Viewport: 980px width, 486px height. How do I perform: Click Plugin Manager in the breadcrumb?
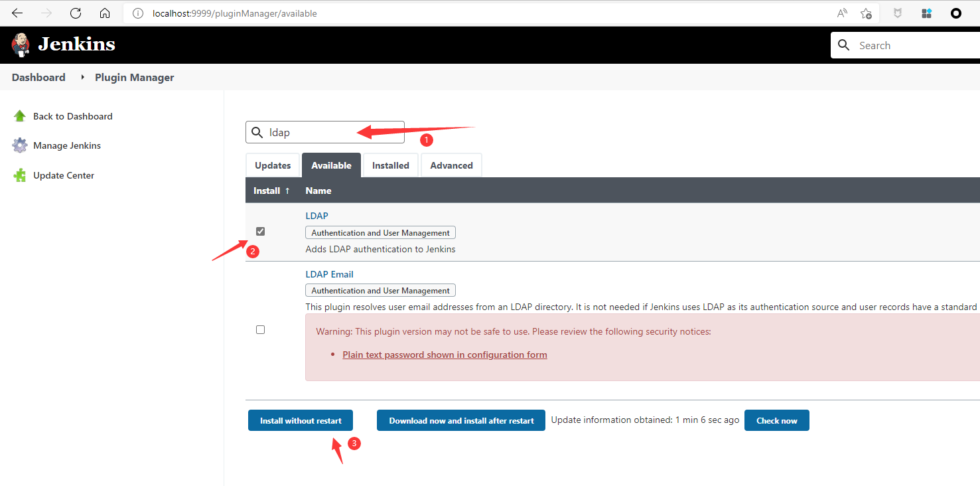click(x=134, y=77)
